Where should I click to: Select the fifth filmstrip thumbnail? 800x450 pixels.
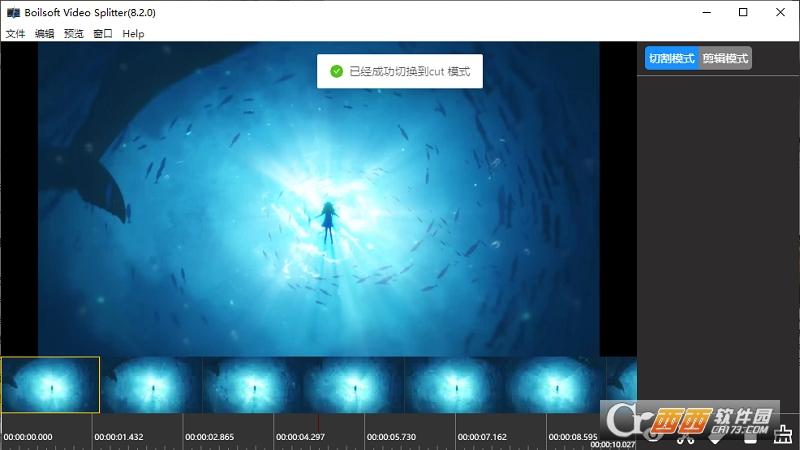tap(455, 385)
